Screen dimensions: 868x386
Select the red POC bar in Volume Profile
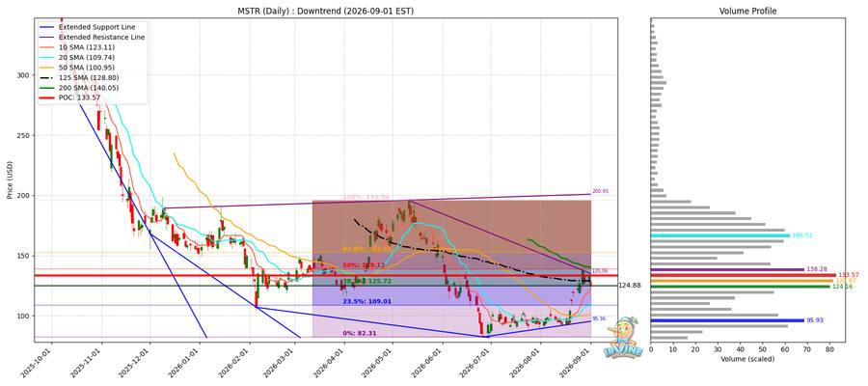pyautogui.click(x=744, y=275)
